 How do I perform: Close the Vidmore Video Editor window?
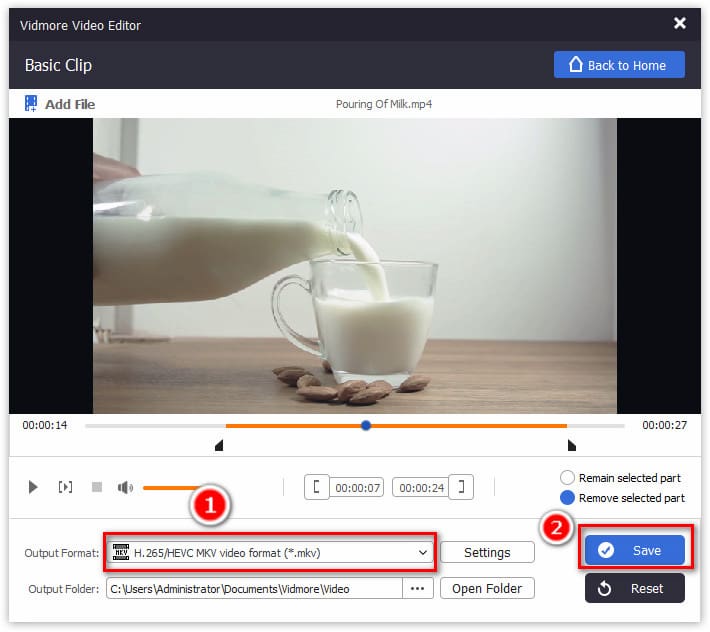[x=679, y=23]
